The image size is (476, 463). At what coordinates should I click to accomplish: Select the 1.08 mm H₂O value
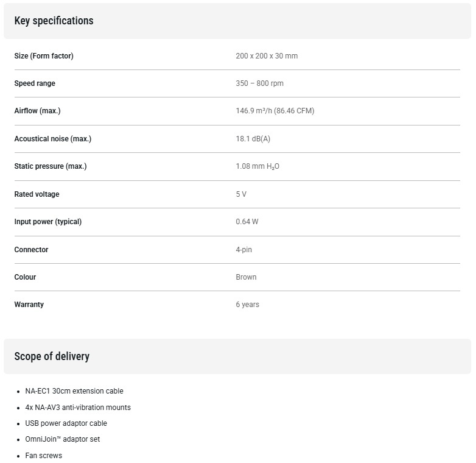(x=257, y=166)
